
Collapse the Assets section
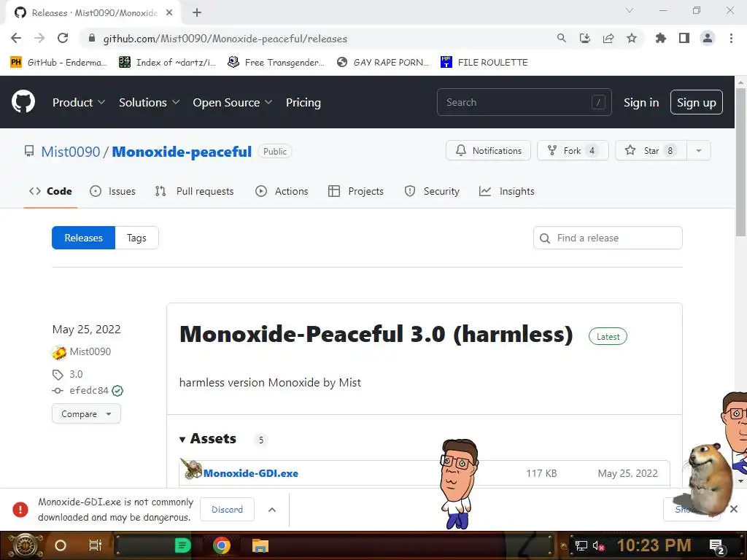(207, 438)
